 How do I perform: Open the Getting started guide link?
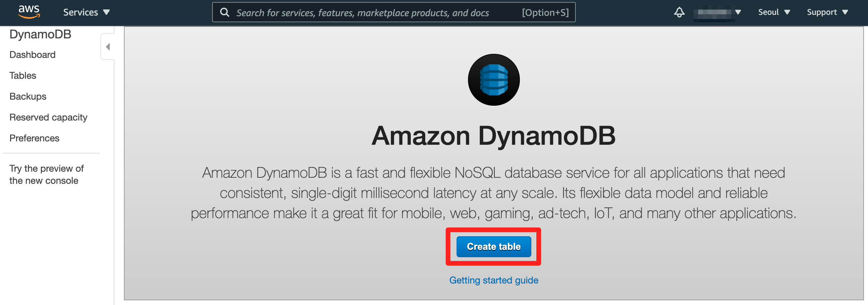tap(494, 280)
